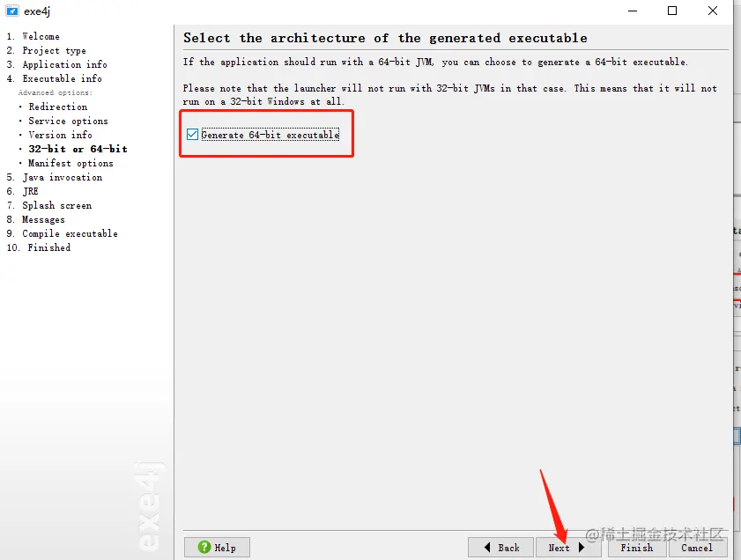
Task: Click the Finish button
Action: point(636,548)
